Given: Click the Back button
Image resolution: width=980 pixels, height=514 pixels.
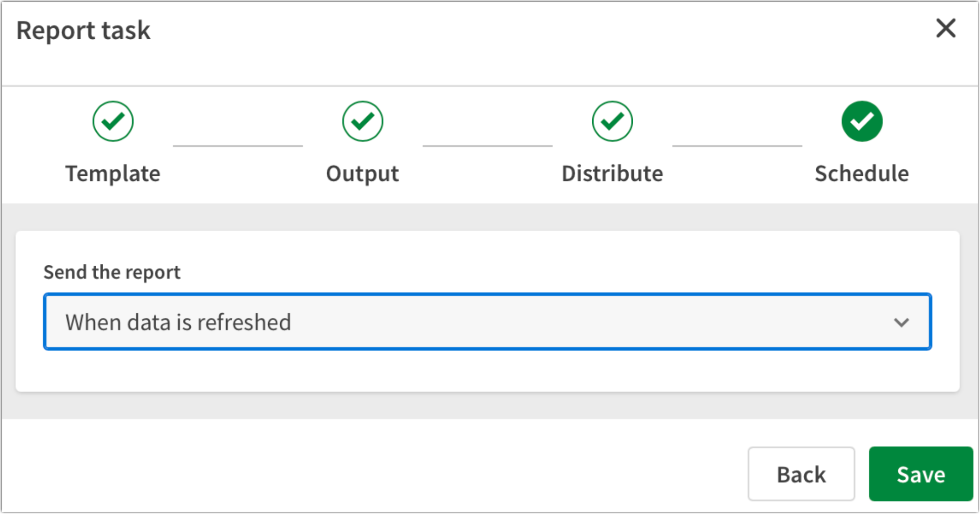Looking at the screenshot, I should pos(801,473).
